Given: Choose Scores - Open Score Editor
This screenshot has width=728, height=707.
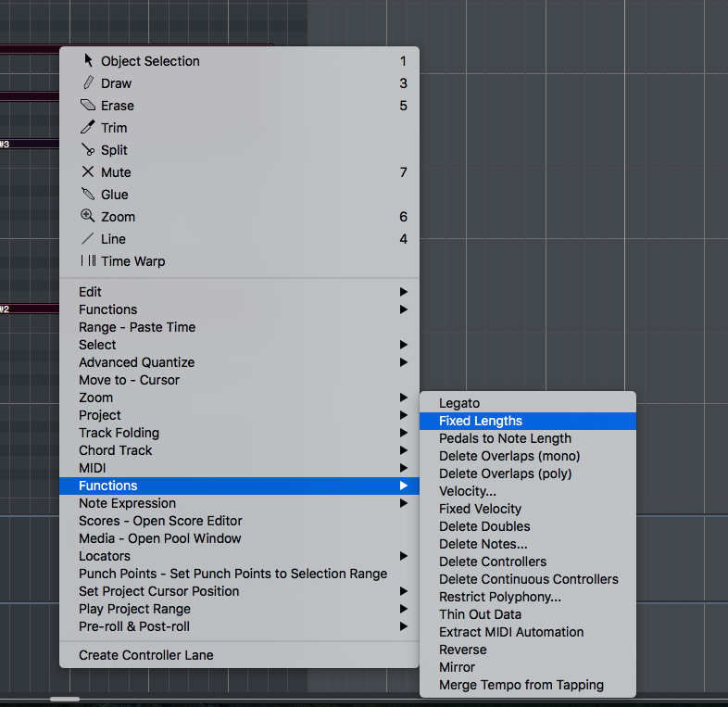Looking at the screenshot, I should coord(160,521).
